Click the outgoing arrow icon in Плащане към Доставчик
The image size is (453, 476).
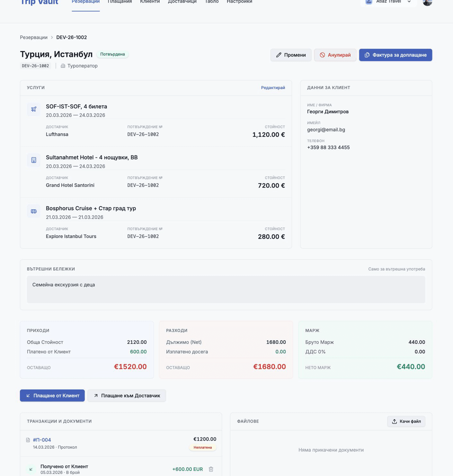(x=96, y=396)
